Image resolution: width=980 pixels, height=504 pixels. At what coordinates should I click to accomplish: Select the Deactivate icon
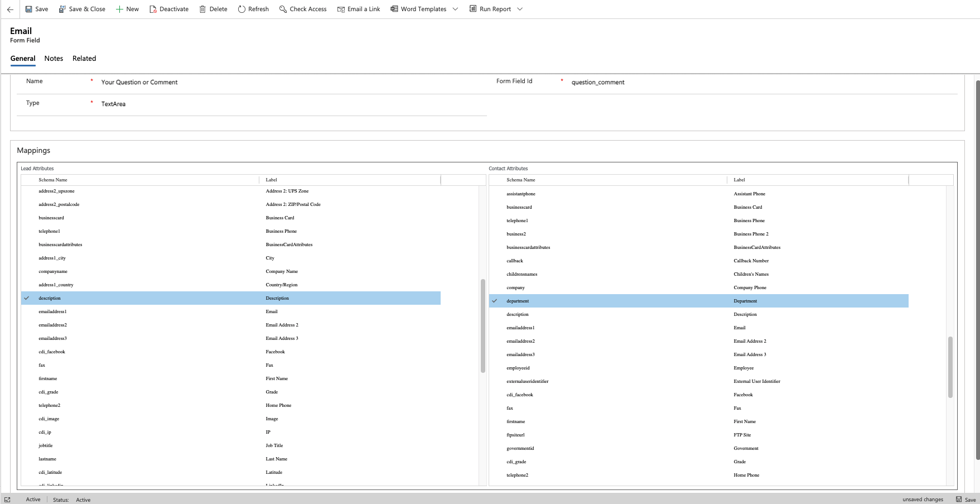[x=152, y=8]
